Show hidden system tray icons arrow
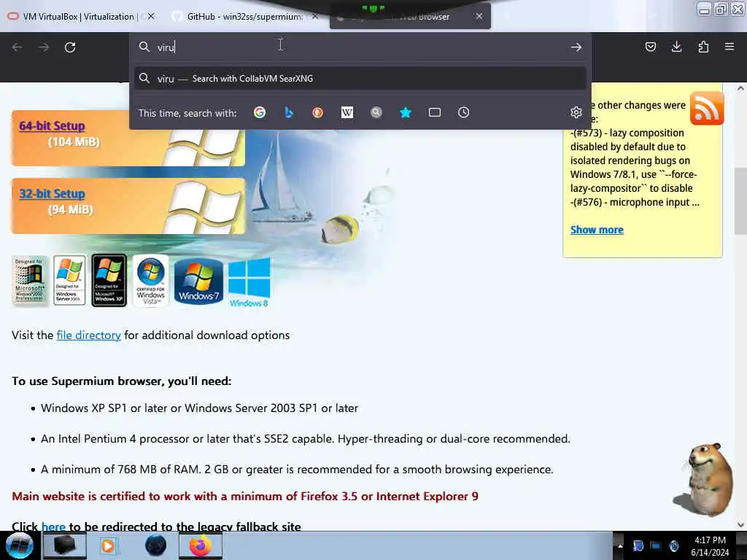747x560 pixels. pyautogui.click(x=620, y=546)
